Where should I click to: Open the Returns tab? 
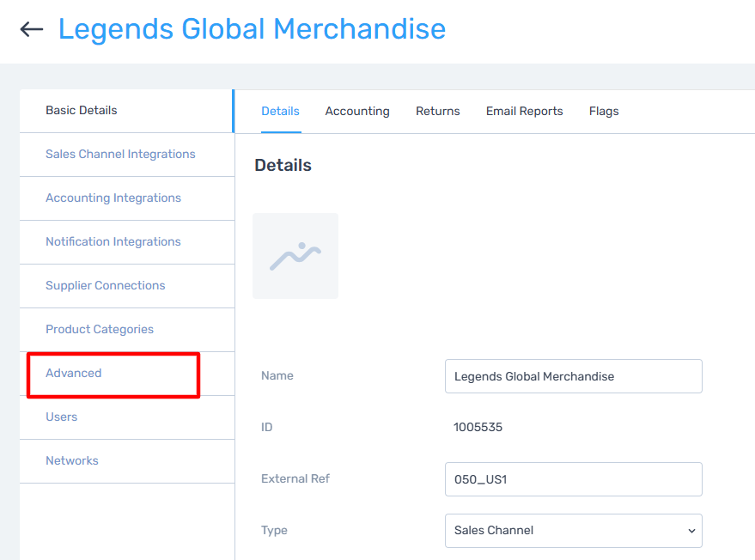click(438, 112)
